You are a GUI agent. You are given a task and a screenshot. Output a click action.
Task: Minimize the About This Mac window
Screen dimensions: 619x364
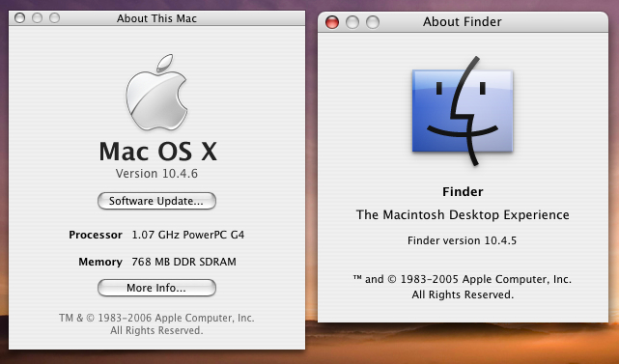(37, 17)
